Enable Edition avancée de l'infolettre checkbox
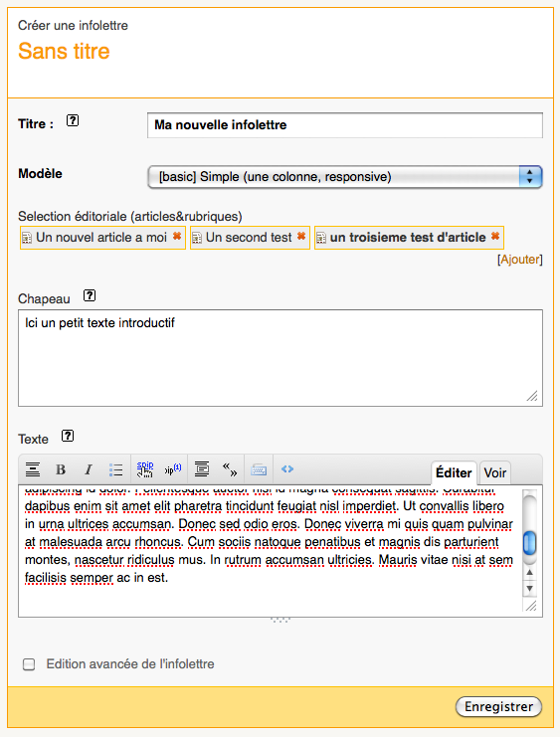Image resolution: width=560 pixels, height=737 pixels. pos(29,664)
